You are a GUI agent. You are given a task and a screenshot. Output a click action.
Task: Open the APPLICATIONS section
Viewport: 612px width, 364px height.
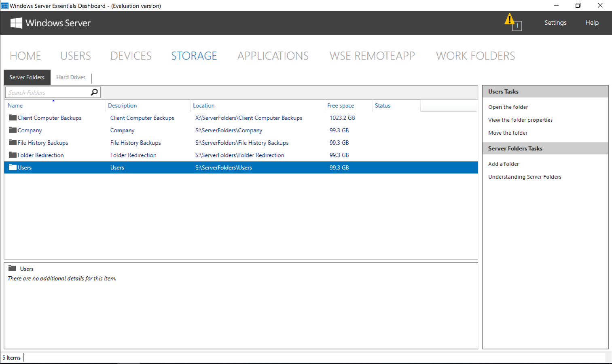tap(273, 56)
